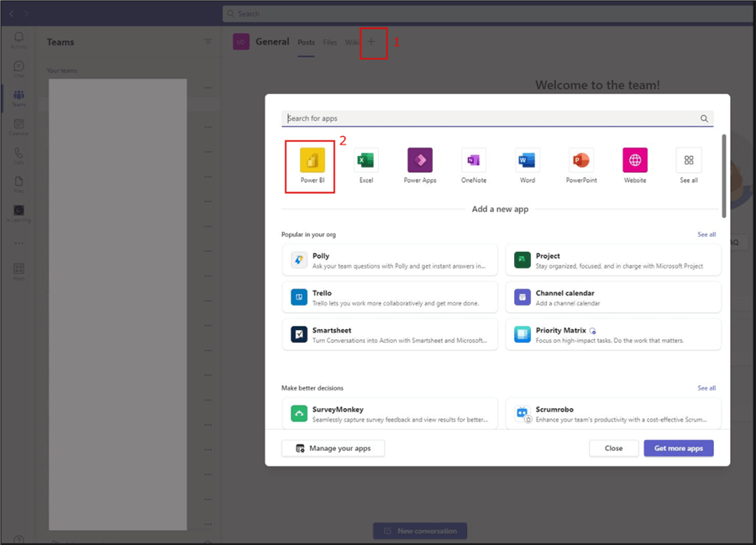
Task: Show more apps ellipsis in sidebar
Action: point(18,244)
